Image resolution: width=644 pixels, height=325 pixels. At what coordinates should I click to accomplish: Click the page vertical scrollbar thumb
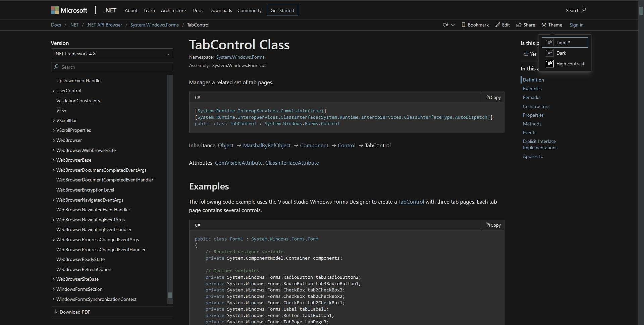[x=641, y=10]
